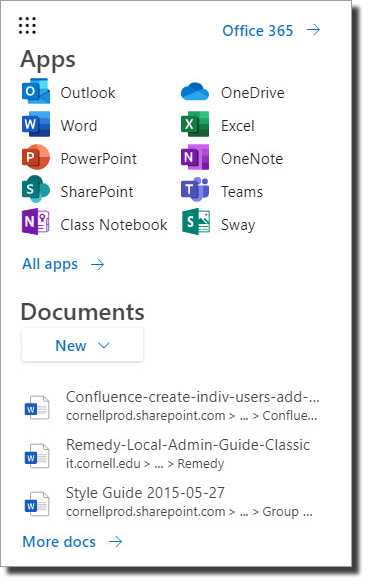Click the Word file icon beside Style Guide
372x587 pixels.
click(37, 504)
